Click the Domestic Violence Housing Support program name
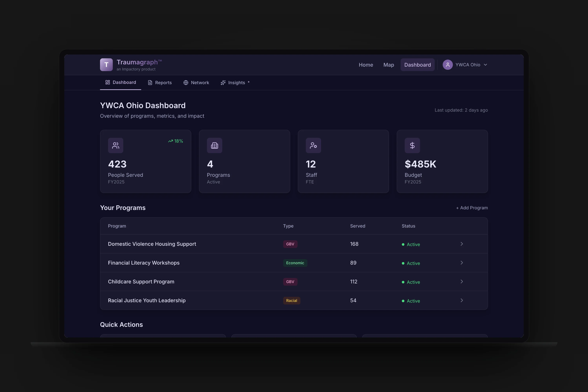 [152, 244]
